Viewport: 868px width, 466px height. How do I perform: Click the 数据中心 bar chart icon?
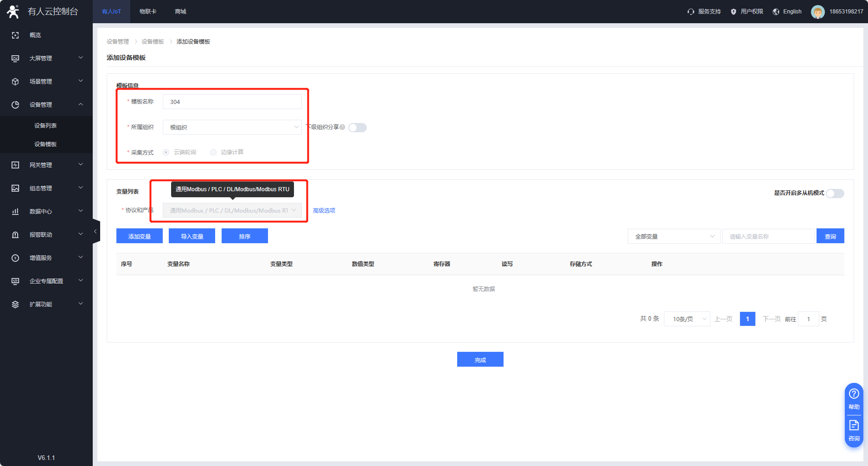pyautogui.click(x=15, y=212)
